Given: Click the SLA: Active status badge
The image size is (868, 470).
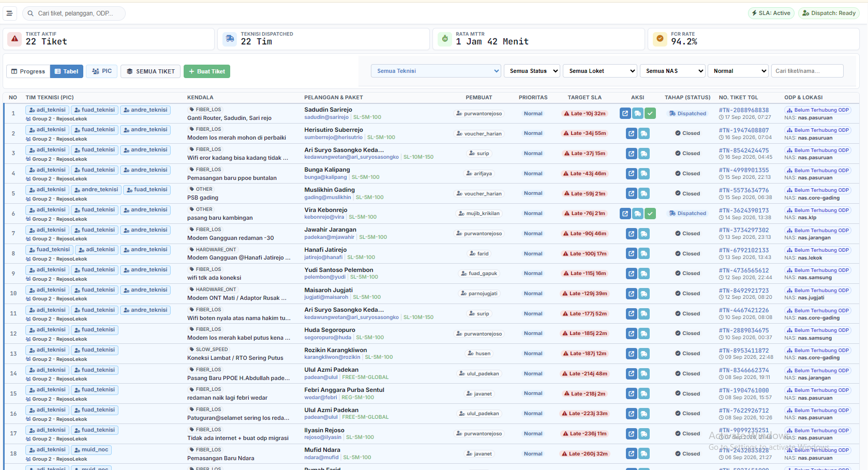Looking at the screenshot, I should point(771,13).
